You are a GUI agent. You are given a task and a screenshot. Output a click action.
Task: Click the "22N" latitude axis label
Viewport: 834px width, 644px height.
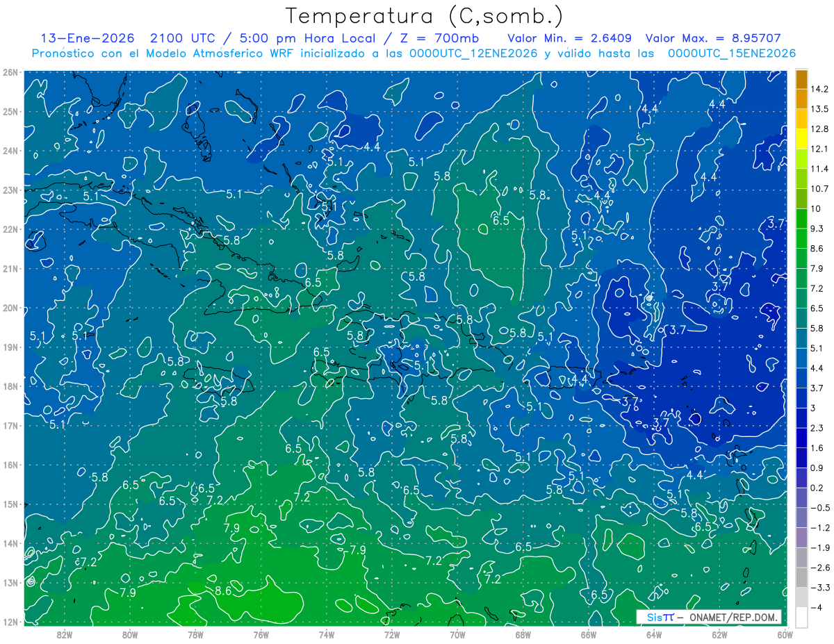click(10, 229)
